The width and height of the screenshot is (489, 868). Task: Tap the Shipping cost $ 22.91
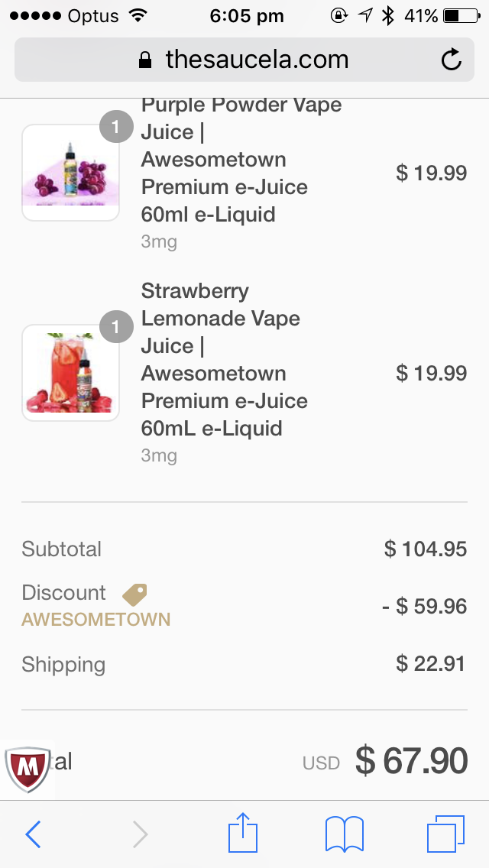pos(431,663)
